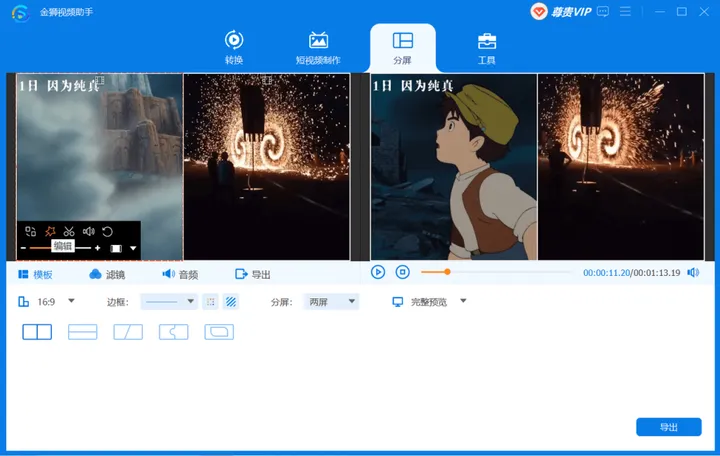The image size is (720, 456).
Task: Click the rotate/reset icon in clip overlay
Action: pyautogui.click(x=107, y=231)
